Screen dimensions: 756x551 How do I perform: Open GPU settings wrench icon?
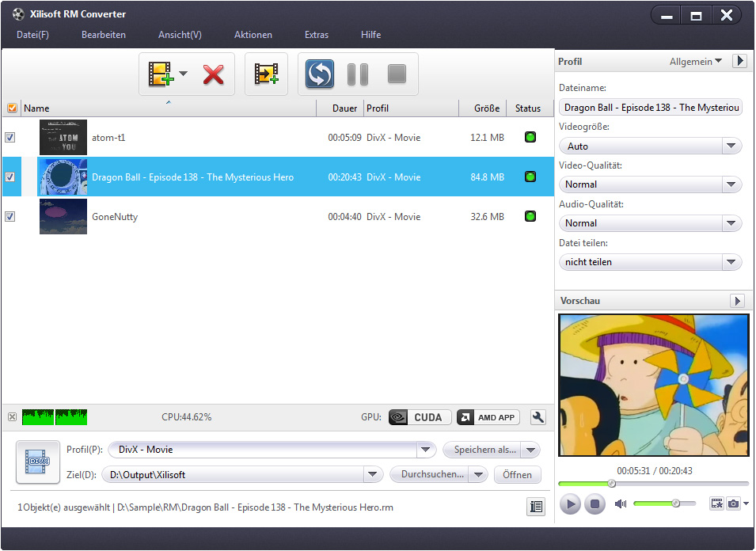[538, 417]
